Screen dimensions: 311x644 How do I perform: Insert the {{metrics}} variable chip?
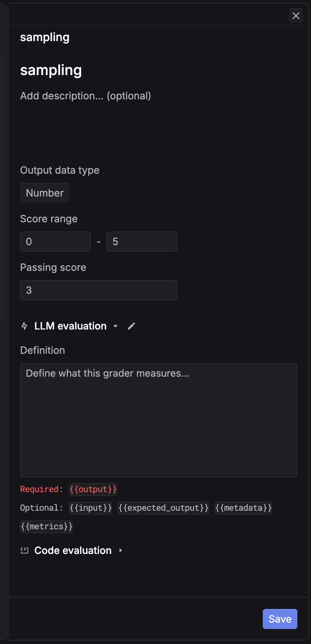coord(46,526)
